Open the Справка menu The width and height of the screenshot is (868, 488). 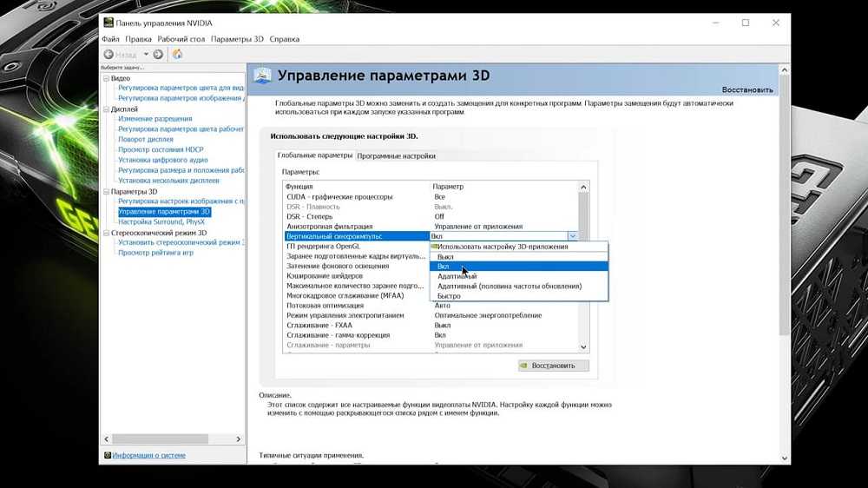coord(285,39)
